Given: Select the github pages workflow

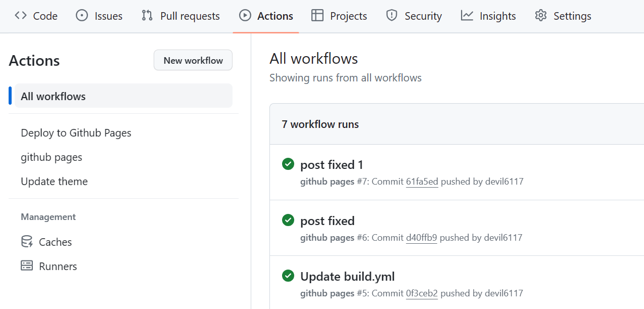Looking at the screenshot, I should click(x=52, y=157).
